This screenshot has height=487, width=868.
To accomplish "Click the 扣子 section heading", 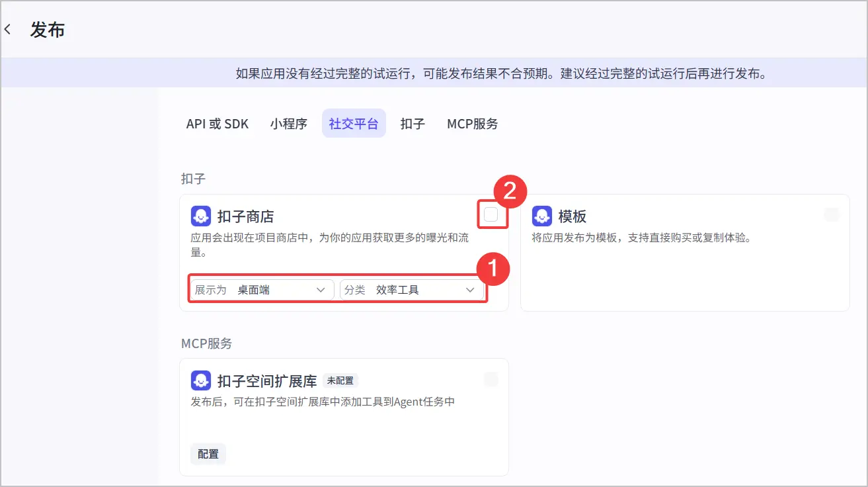I will [x=193, y=179].
